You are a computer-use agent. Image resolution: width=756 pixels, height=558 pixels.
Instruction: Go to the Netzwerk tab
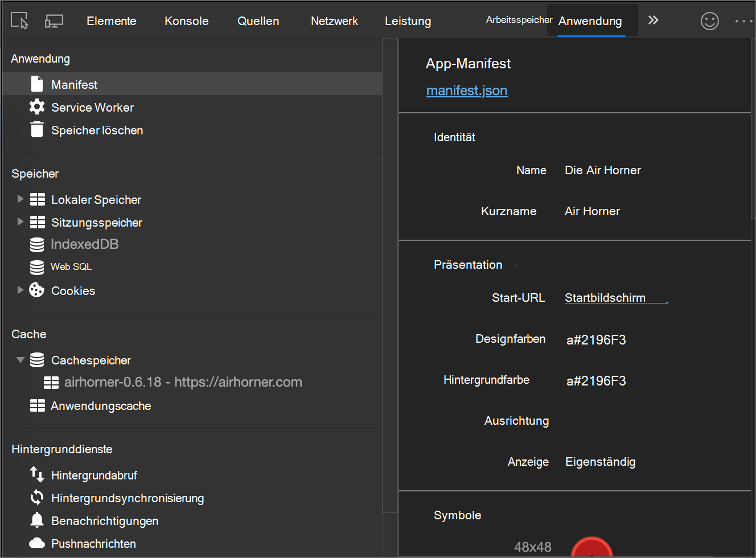pyautogui.click(x=335, y=21)
